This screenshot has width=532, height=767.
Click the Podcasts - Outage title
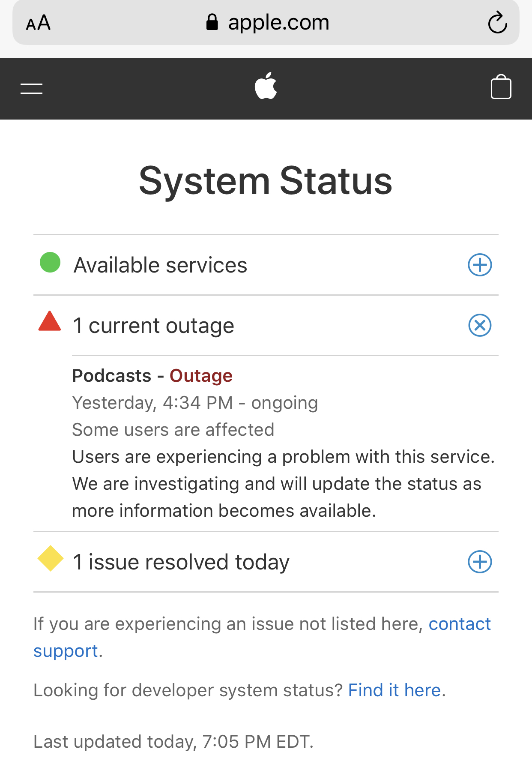tap(152, 376)
